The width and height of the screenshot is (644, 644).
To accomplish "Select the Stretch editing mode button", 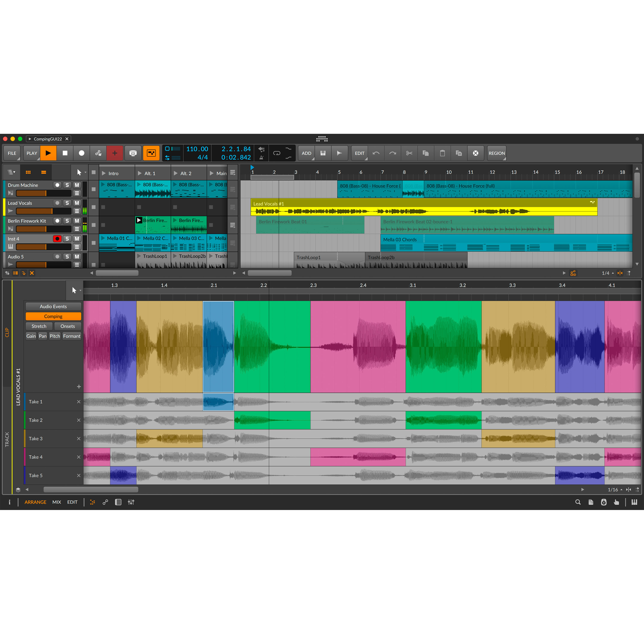I will (39, 326).
